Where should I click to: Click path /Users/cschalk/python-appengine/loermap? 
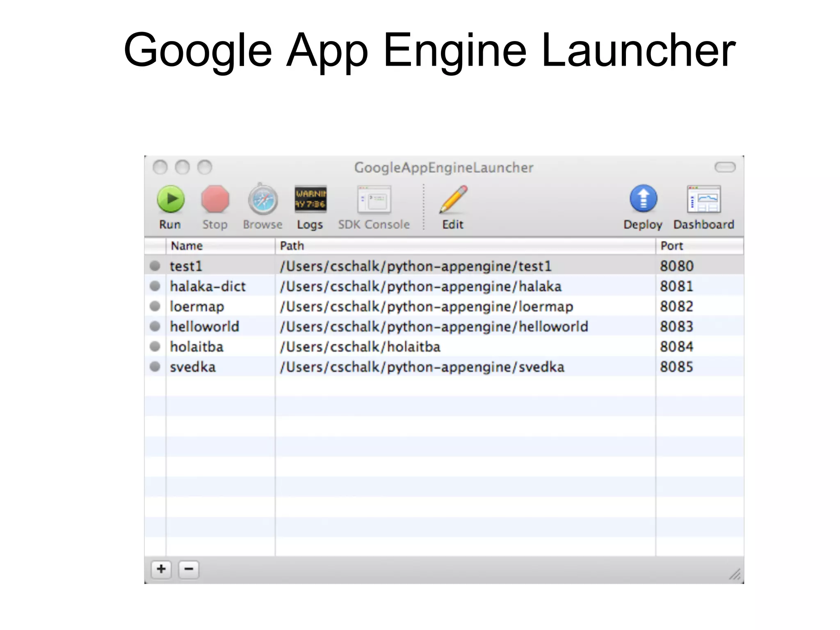[x=427, y=307]
